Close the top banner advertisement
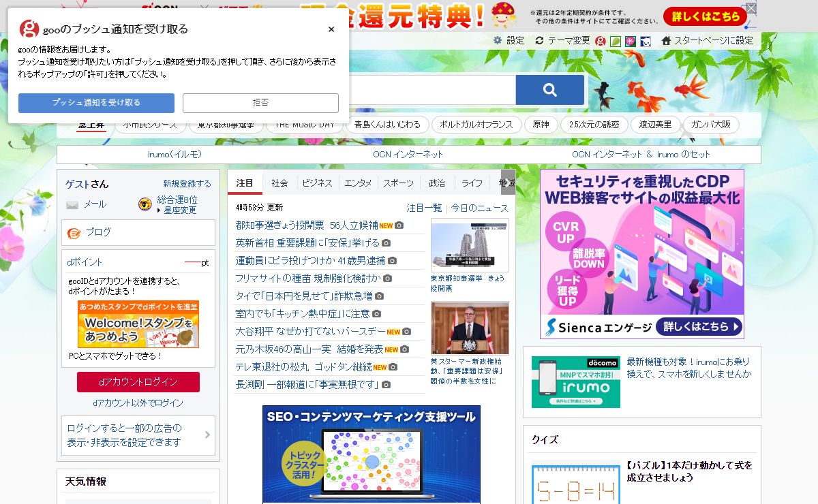Image resolution: width=818 pixels, height=504 pixels. click(x=751, y=7)
